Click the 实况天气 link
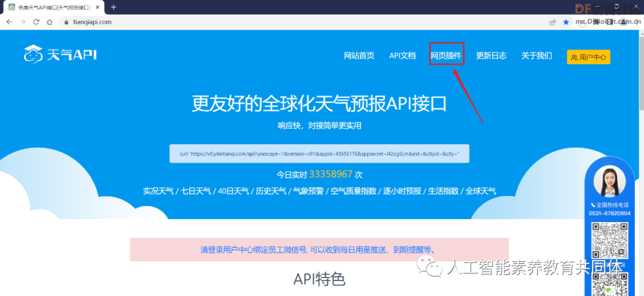The width and height of the screenshot is (644, 296). (158, 191)
